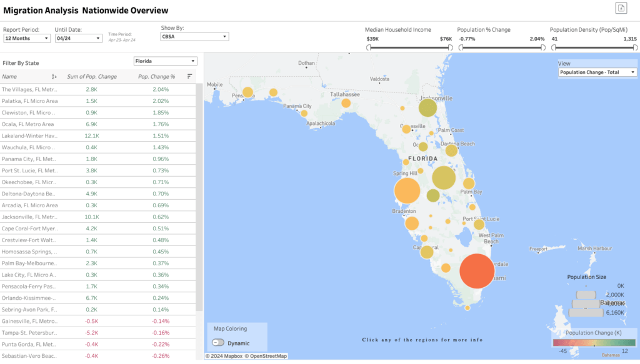This screenshot has width=640, height=364.
Task: Open the OpenStreetMap attribution link
Action: coord(266,356)
